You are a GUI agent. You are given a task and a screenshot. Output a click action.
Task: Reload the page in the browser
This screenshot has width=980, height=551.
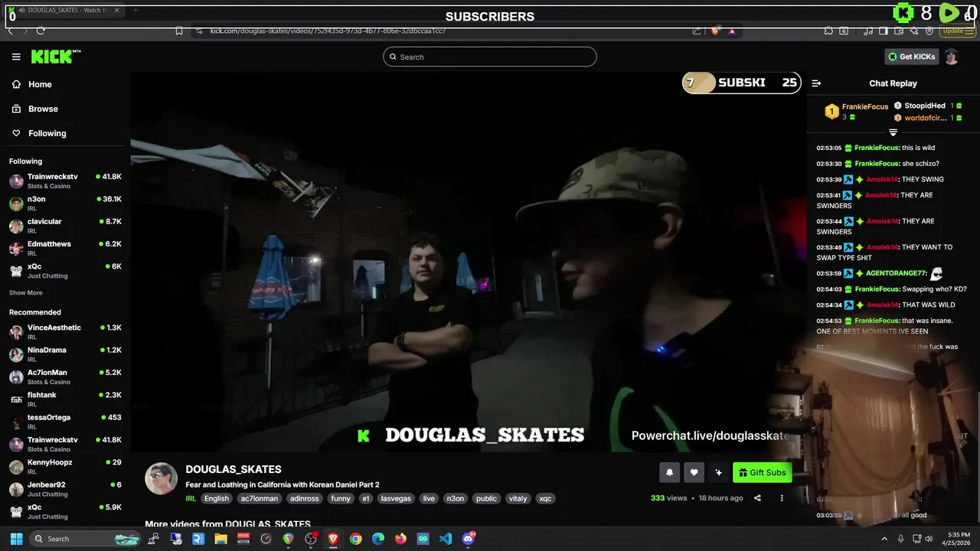click(x=41, y=31)
